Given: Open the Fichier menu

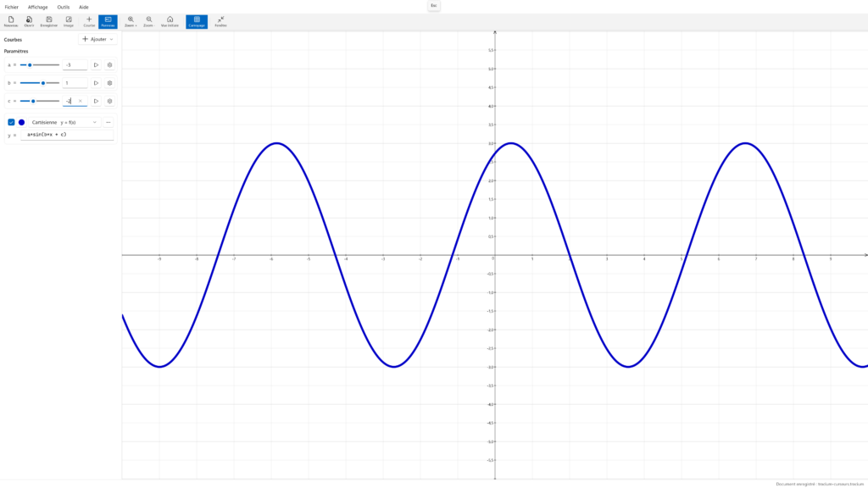Looking at the screenshot, I should [12, 7].
